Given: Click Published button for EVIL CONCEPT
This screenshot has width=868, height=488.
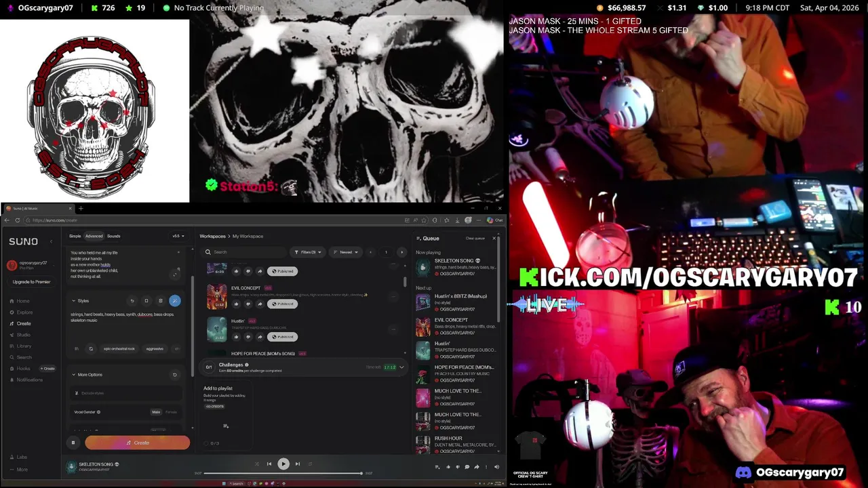Looking at the screenshot, I should pyautogui.click(x=282, y=304).
